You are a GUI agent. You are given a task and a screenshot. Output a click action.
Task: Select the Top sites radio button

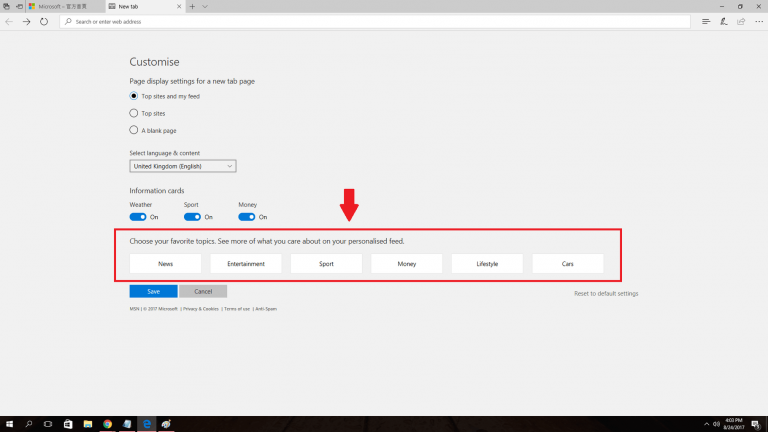pos(134,113)
